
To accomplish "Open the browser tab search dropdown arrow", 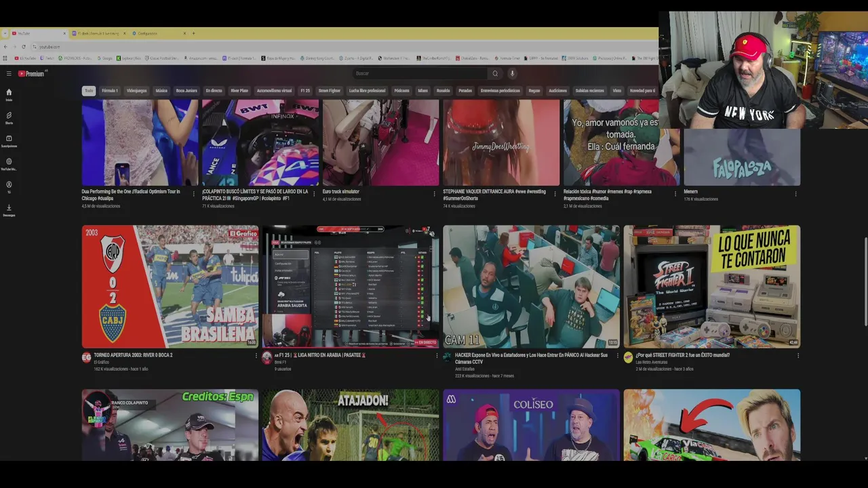I will pyautogui.click(x=5, y=33).
